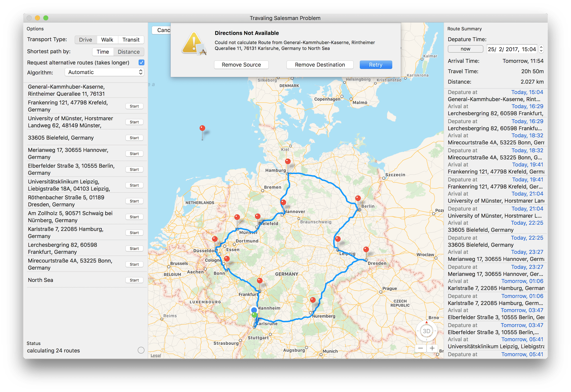The image size is (571, 392).
Task: Click the zoom in (+) map icon
Action: pos(432,349)
